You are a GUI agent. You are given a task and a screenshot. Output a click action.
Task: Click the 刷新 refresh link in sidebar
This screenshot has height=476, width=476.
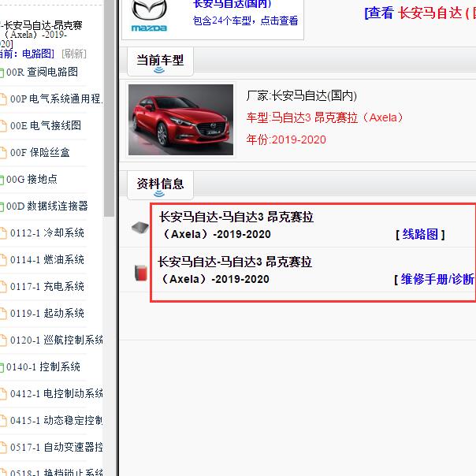(74, 54)
